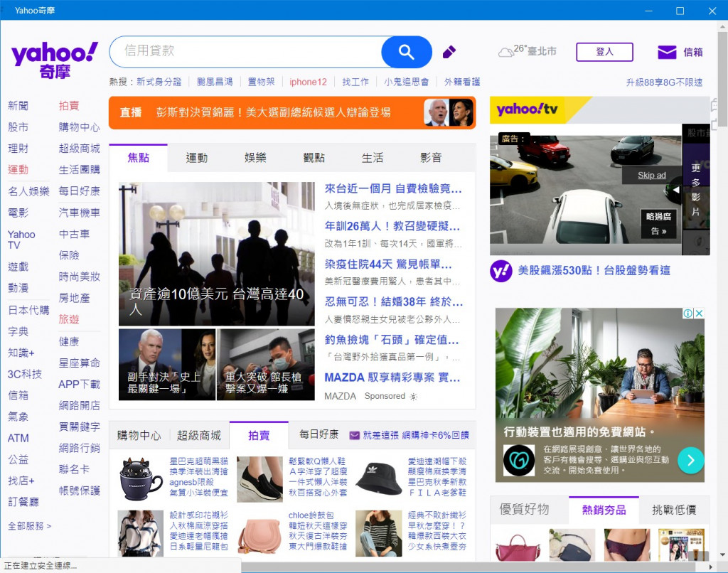Click hot search iphone12
This screenshot has width=728, height=573.
[309, 82]
